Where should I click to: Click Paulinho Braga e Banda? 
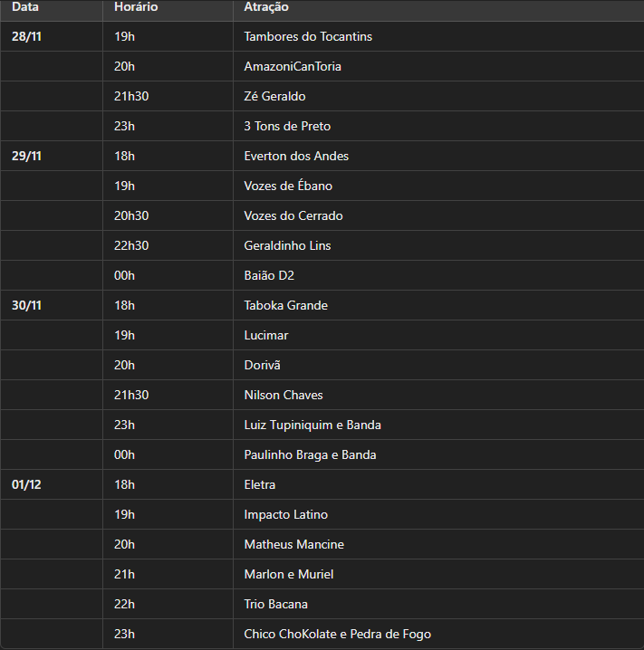point(310,454)
